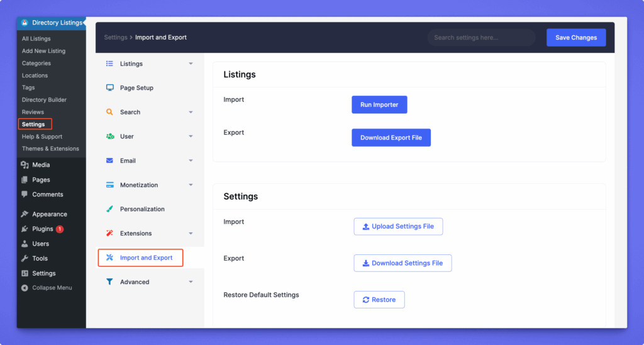Click the Search settings input field

481,38
